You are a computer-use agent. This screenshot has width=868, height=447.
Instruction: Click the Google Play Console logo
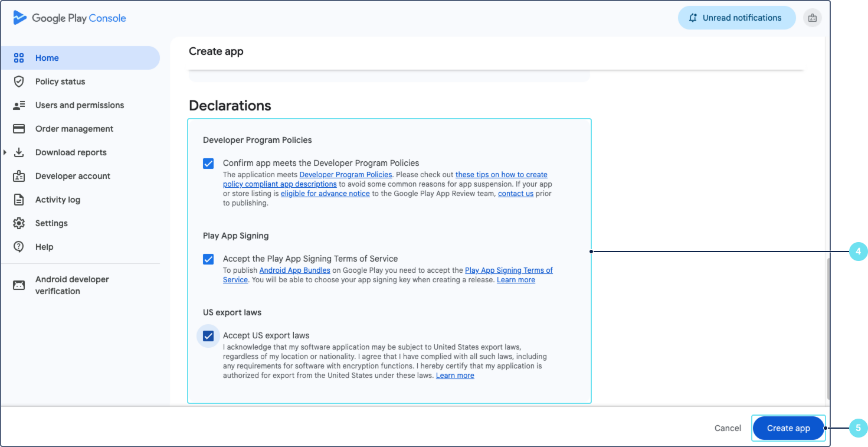pyautogui.click(x=70, y=18)
